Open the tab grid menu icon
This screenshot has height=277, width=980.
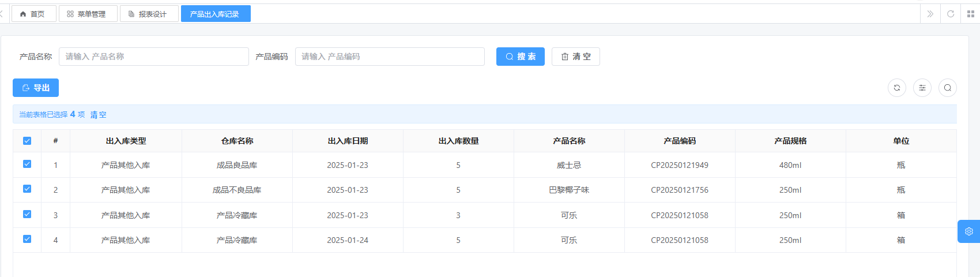[x=970, y=14]
